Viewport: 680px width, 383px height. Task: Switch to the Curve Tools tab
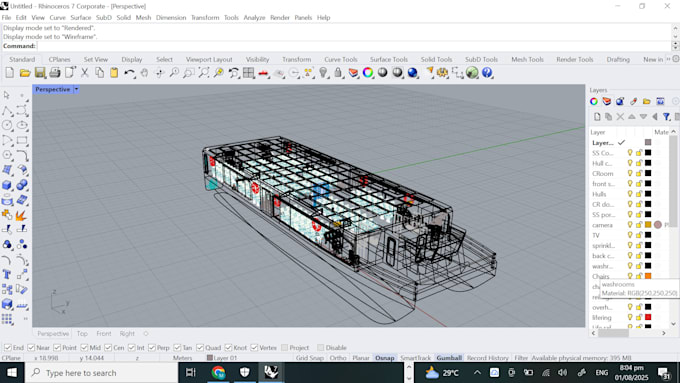pyautogui.click(x=341, y=59)
